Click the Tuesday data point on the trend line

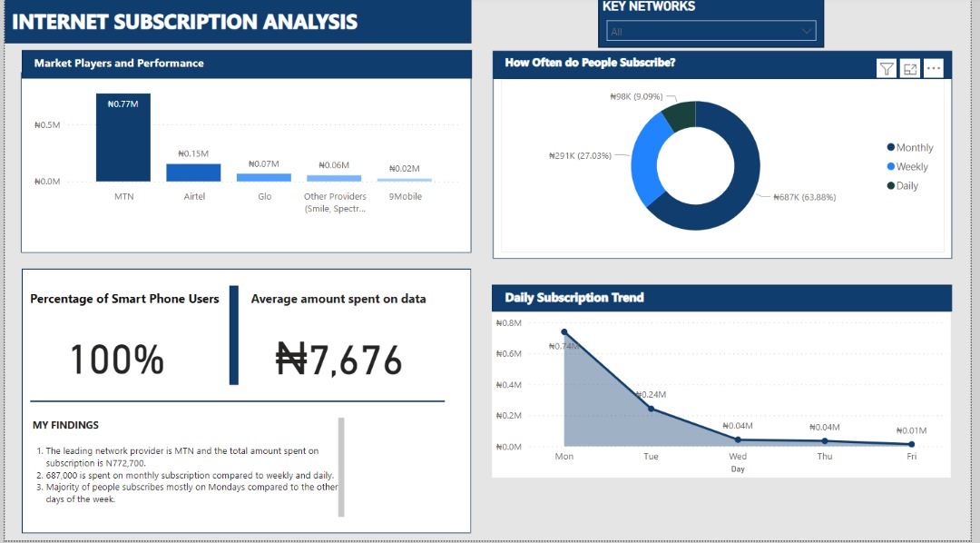coord(651,409)
